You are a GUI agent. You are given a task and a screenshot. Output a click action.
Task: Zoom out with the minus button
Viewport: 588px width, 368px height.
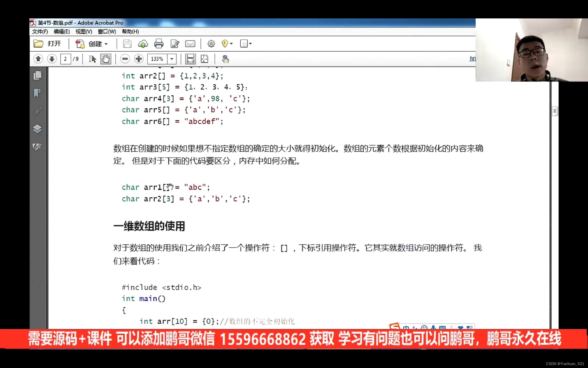point(125,59)
